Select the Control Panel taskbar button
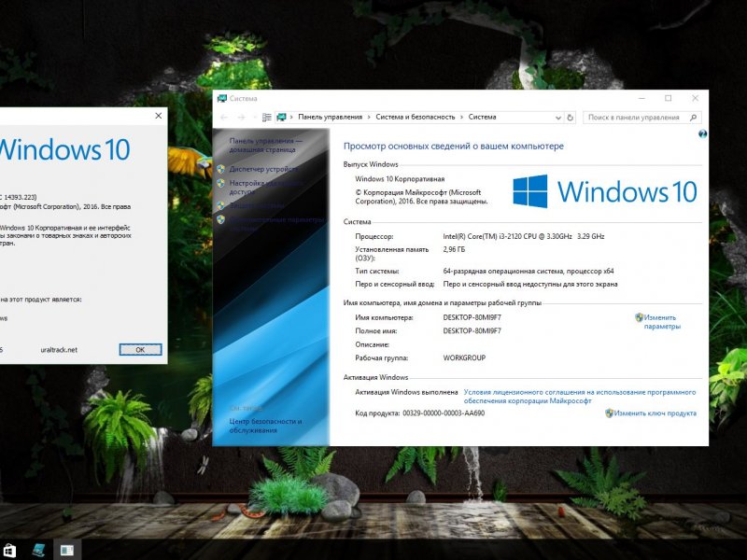747x560 pixels. pos(66,551)
